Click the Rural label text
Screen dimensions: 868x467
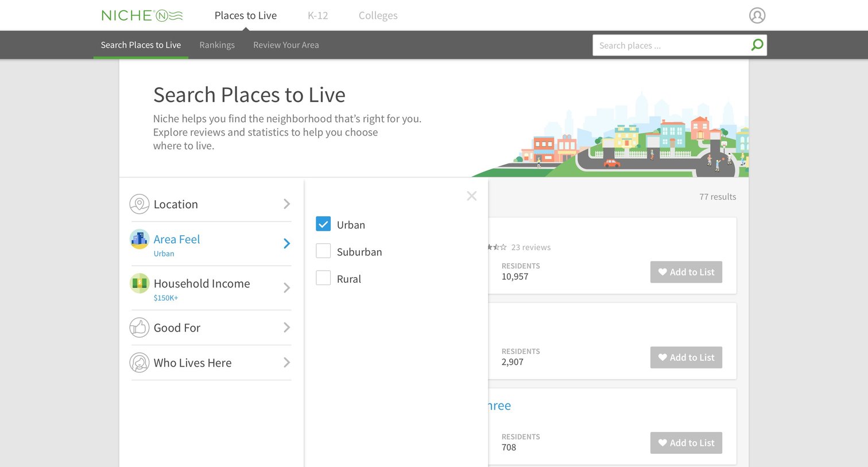(349, 279)
